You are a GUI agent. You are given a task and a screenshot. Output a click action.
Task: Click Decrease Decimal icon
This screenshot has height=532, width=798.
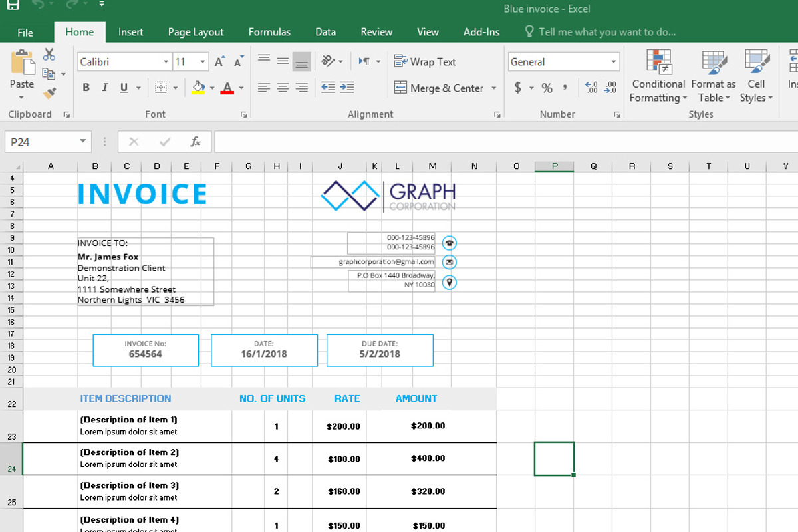pyautogui.click(x=610, y=88)
